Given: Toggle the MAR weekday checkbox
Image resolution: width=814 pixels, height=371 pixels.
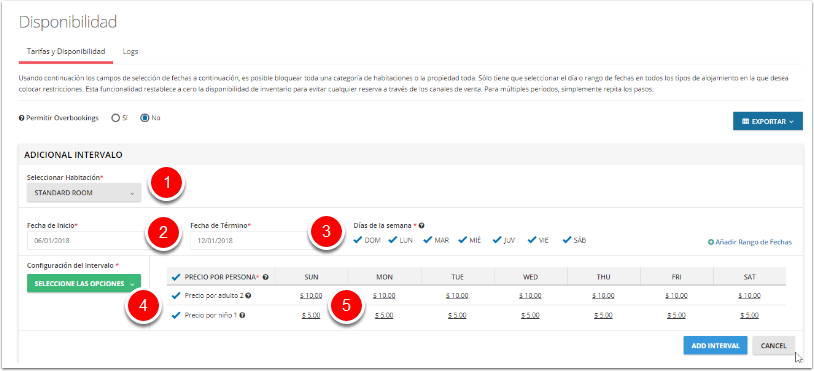Looking at the screenshot, I should point(427,240).
